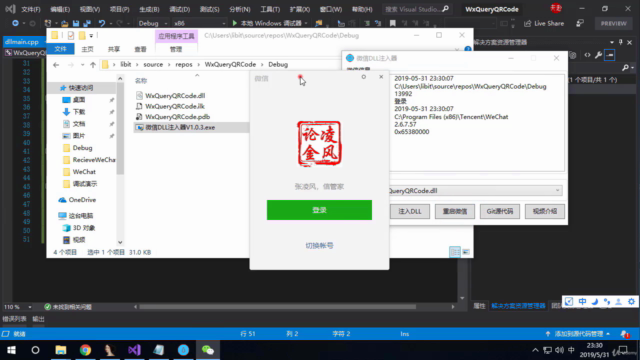The height and width of the screenshot is (360, 640).
Task: Select 下载 in Explorer navigation pane
Action: tap(79, 112)
